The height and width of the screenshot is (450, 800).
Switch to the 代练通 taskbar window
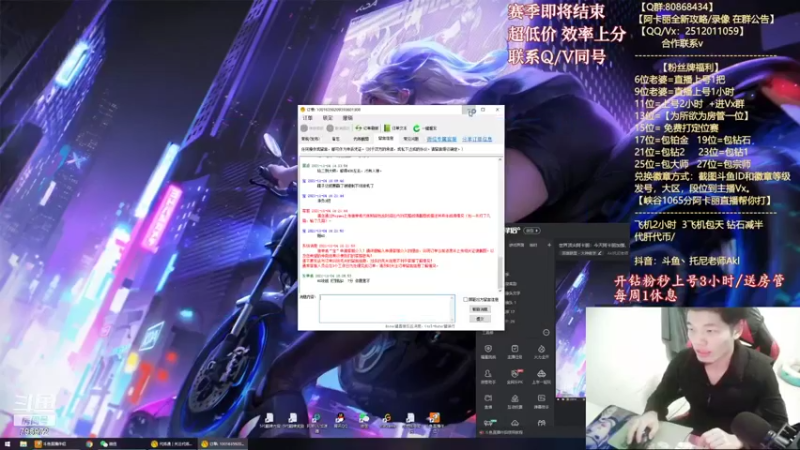[172, 444]
